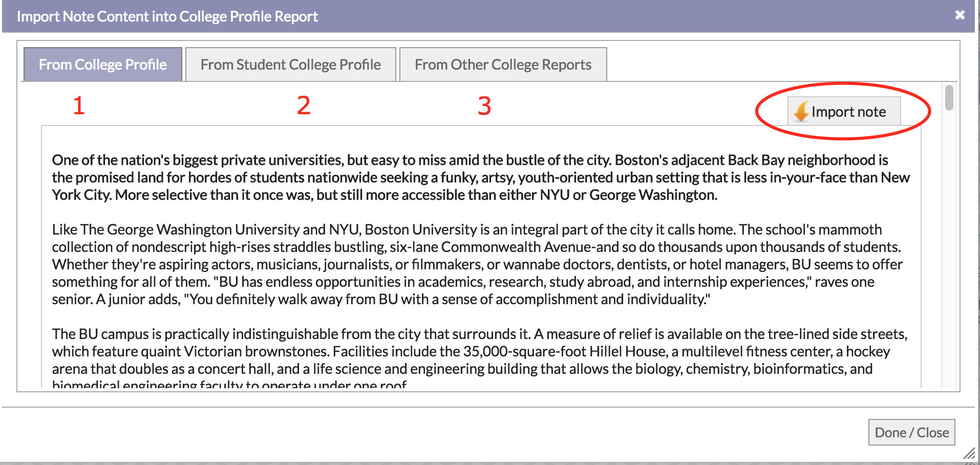980x465 pixels.
Task: Click the note content scrollbar thumb
Action: point(949,98)
